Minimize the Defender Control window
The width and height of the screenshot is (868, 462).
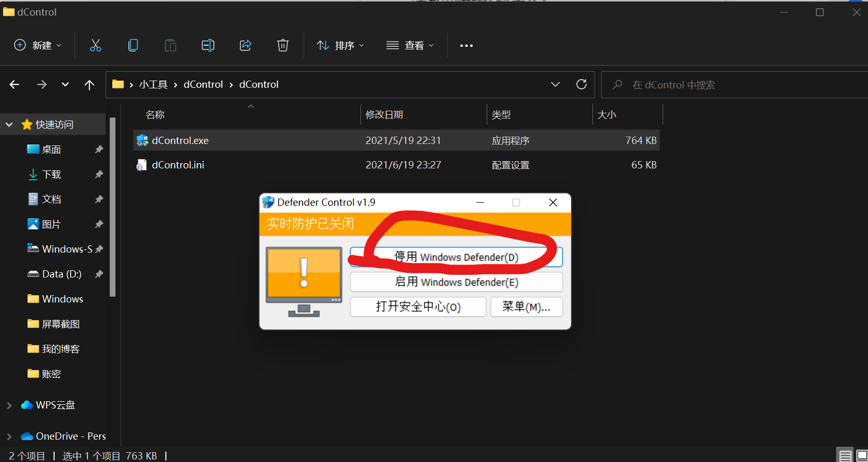click(481, 202)
